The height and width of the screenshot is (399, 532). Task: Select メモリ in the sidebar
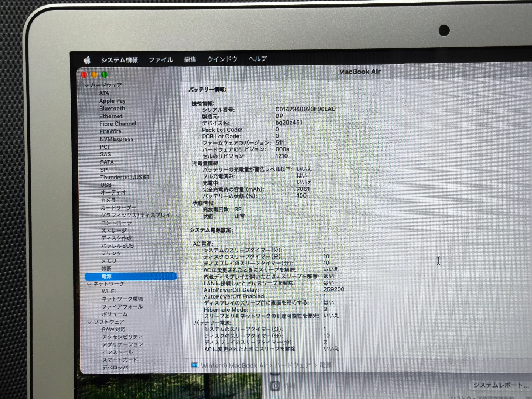pos(109,261)
